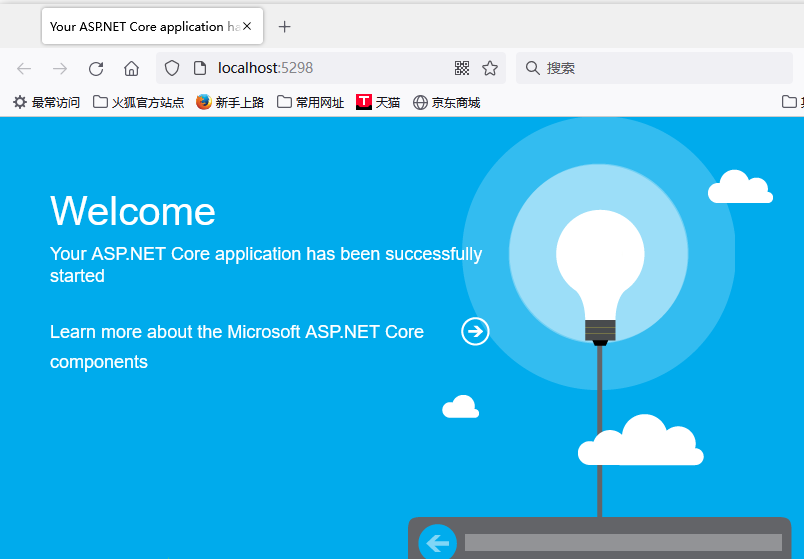Click the 'application has been successfully started' text
804x559 pixels.
coord(266,265)
